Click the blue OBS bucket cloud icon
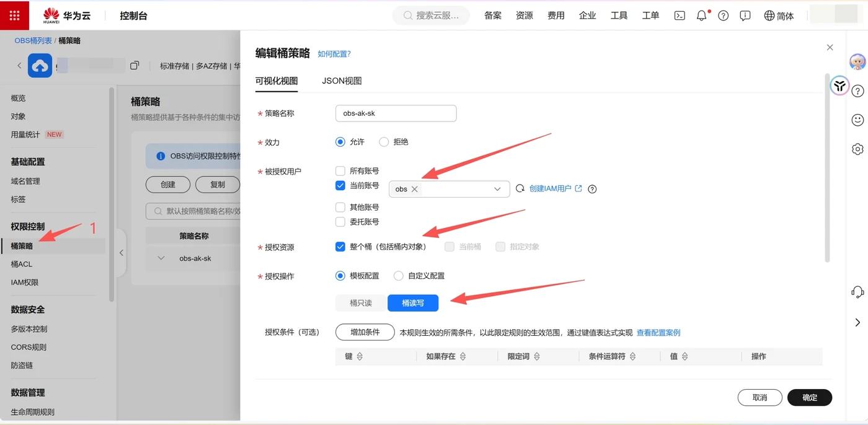Image resolution: width=868 pixels, height=425 pixels. click(x=40, y=66)
